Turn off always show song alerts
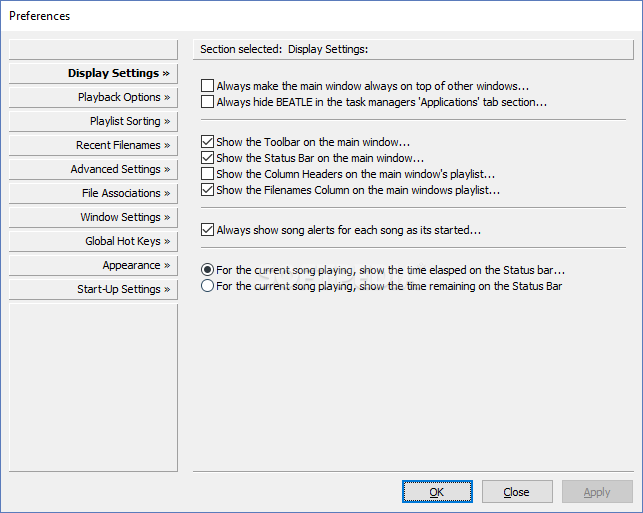643x513 pixels. tap(207, 230)
